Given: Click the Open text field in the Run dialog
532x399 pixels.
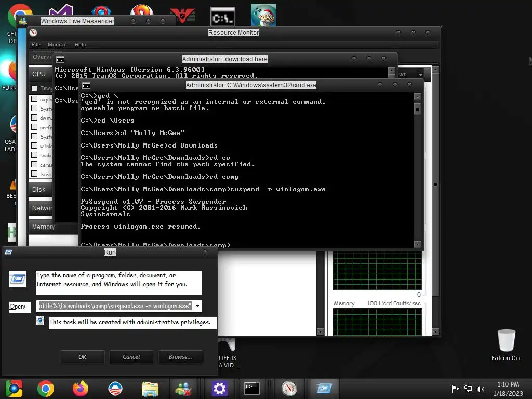Looking at the screenshot, I should point(115,306).
